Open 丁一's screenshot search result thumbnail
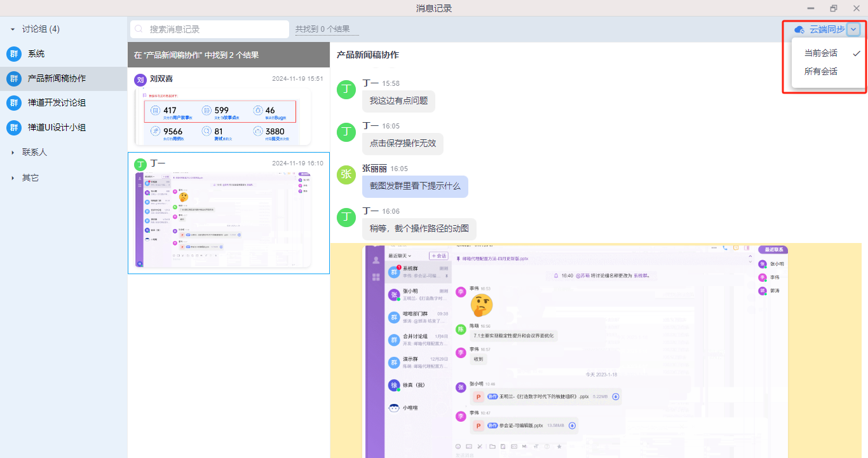 pyautogui.click(x=222, y=219)
